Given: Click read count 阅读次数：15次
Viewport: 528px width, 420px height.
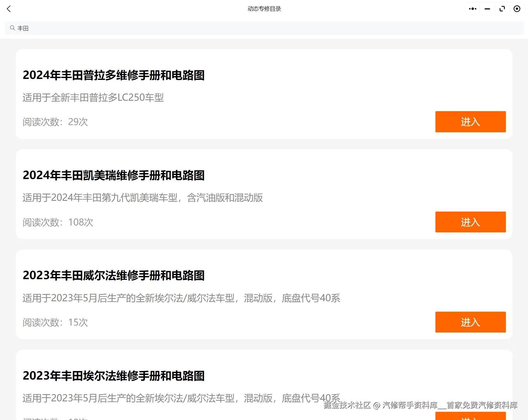Looking at the screenshot, I should 55,322.
